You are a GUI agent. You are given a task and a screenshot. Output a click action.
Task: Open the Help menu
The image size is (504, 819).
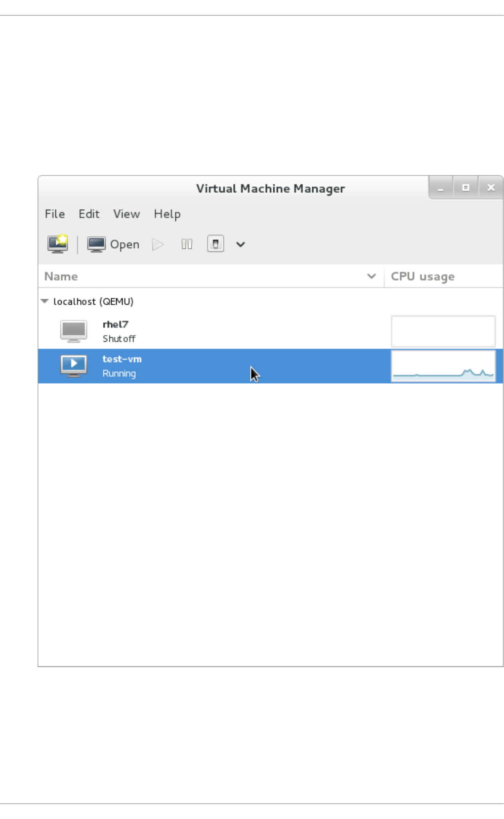(167, 214)
